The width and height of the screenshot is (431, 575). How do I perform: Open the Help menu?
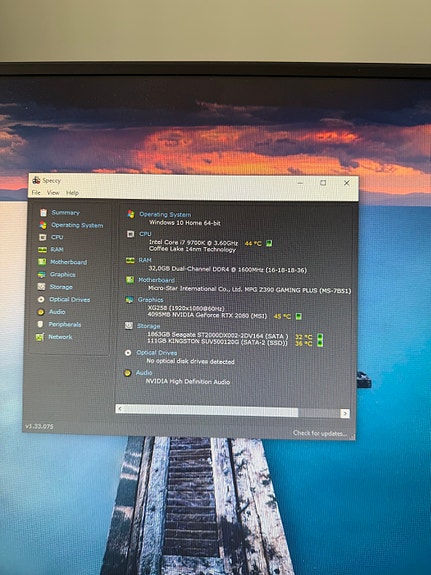tap(72, 193)
